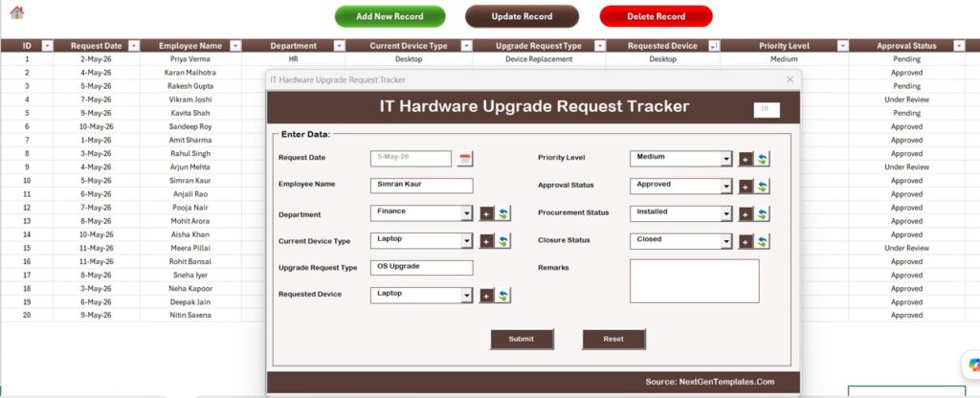The height and width of the screenshot is (398, 980).
Task: Open the Employee Name column filter arrow
Action: click(235, 46)
